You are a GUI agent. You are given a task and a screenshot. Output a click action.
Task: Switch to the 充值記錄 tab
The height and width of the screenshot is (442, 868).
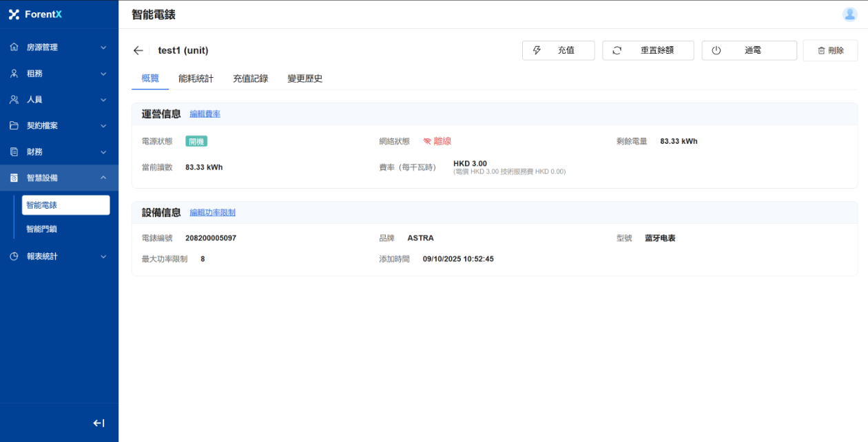coord(250,78)
